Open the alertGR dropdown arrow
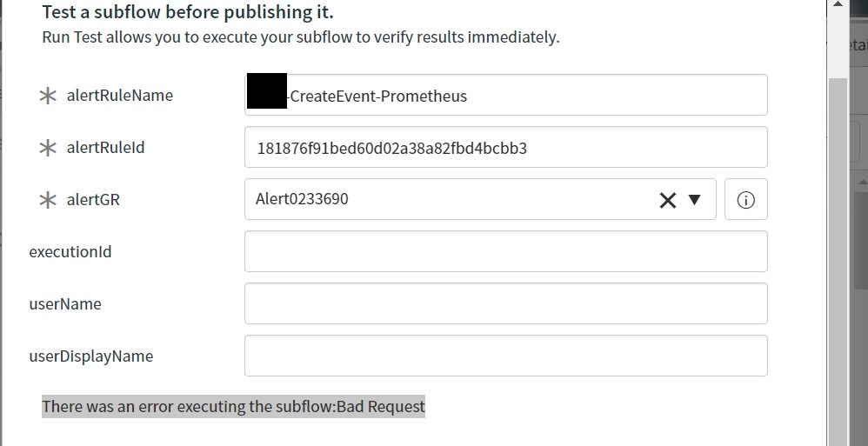The image size is (868, 446). tap(694, 199)
